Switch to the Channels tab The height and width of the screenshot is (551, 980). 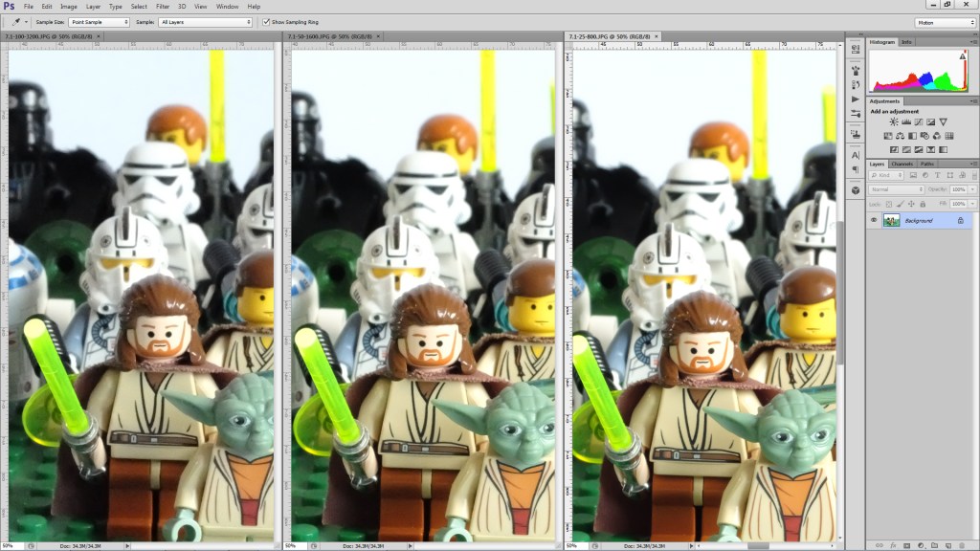coord(902,164)
